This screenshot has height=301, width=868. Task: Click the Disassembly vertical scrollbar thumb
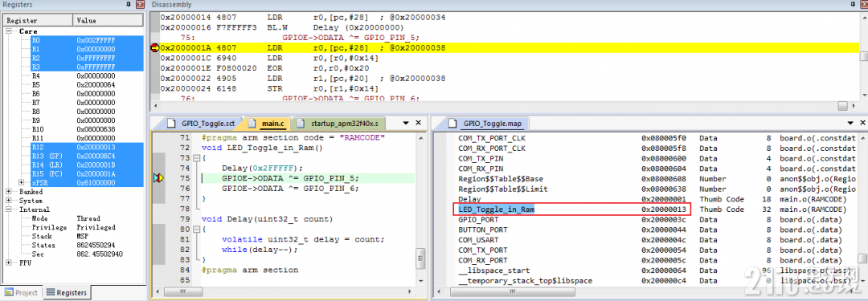pyautogui.click(x=863, y=57)
